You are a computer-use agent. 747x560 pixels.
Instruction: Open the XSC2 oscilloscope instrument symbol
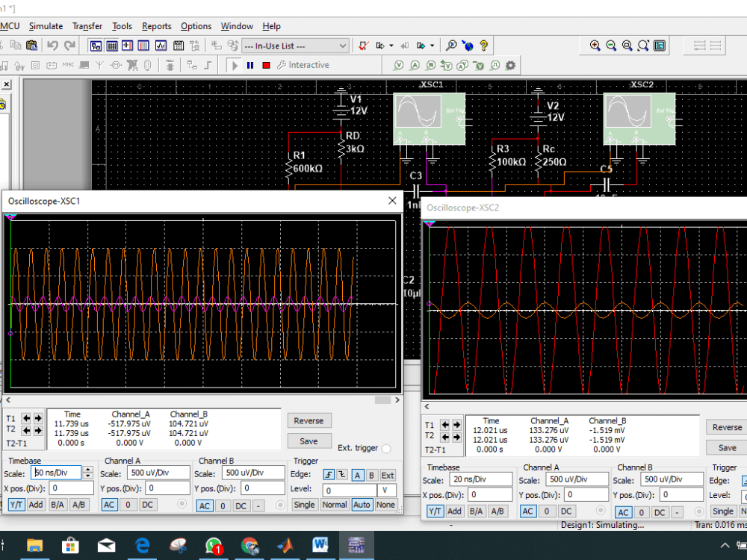click(x=639, y=119)
